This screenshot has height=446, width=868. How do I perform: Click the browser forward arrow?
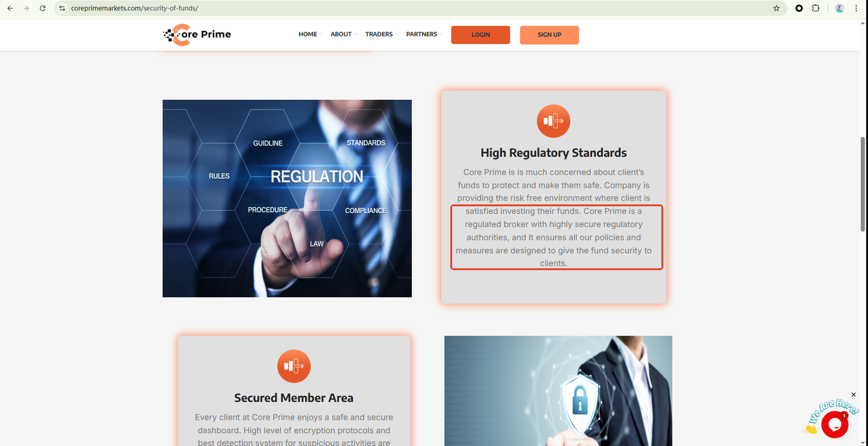(26, 8)
